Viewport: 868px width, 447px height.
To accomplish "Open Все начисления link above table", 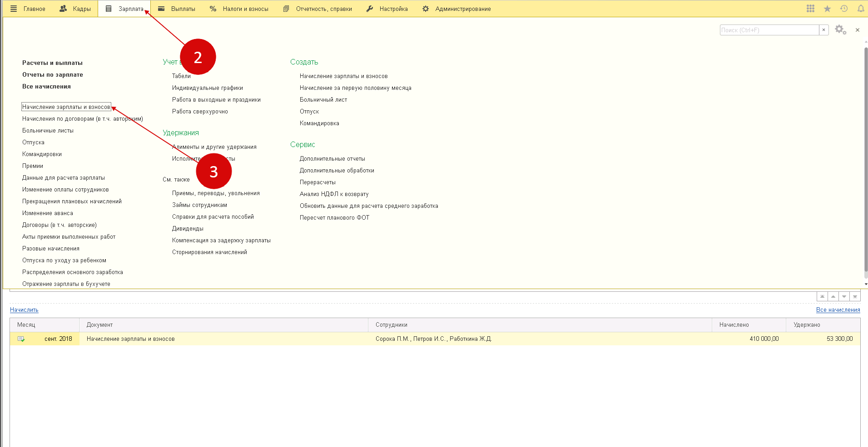I will 838,310.
